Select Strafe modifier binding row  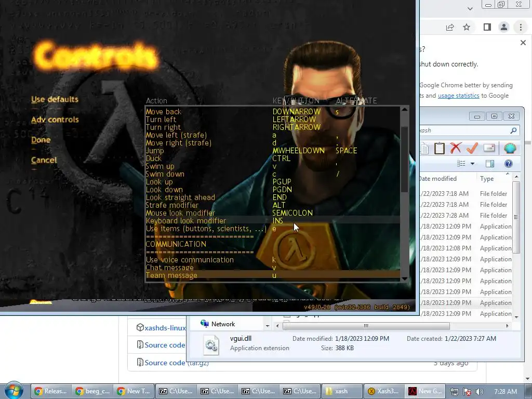[x=273, y=205]
